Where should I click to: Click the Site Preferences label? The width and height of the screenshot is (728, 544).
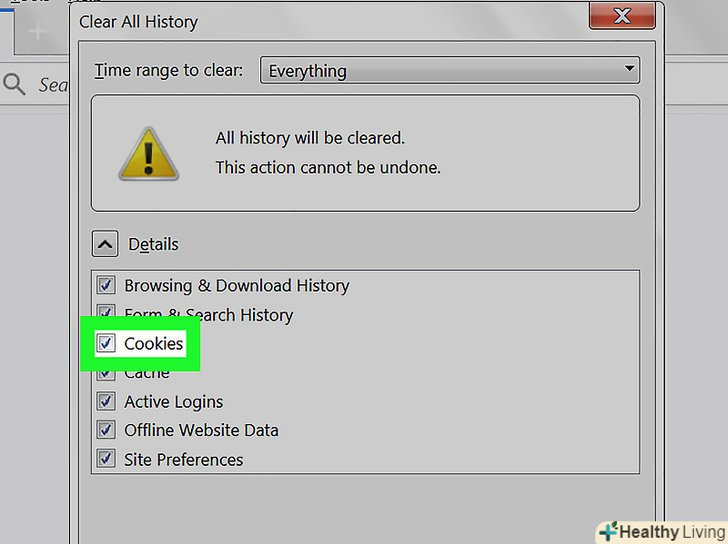click(183, 460)
